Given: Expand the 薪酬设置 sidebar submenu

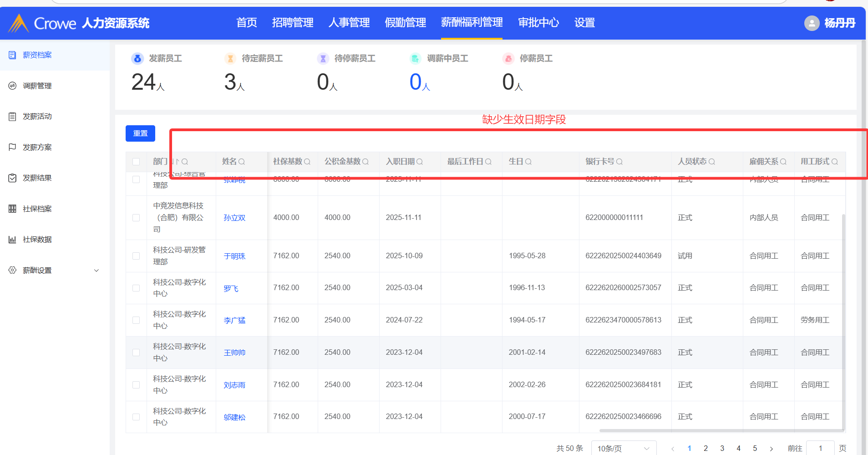Looking at the screenshot, I should [96, 271].
